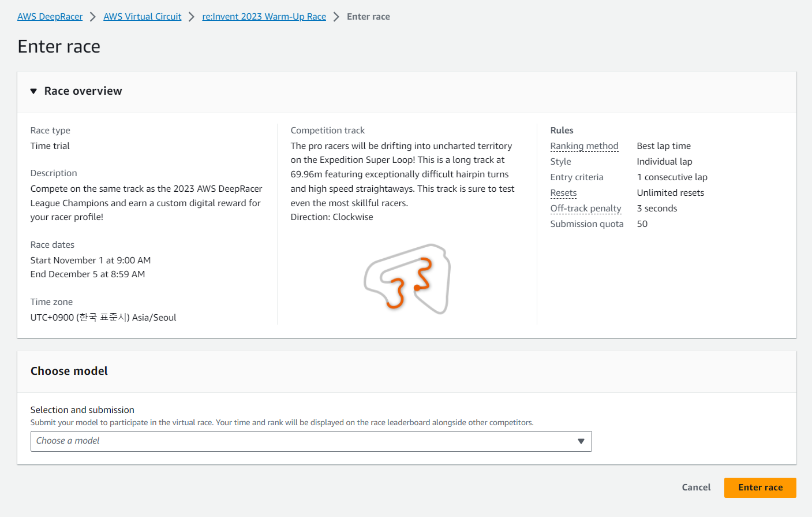Click the 'Enter race' breadcrumb current page text

click(368, 17)
